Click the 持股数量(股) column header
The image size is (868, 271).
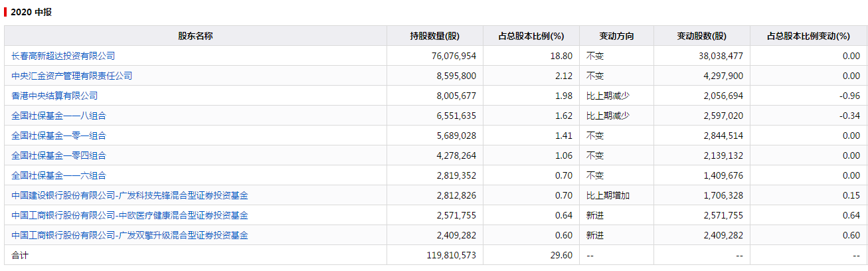pos(435,36)
